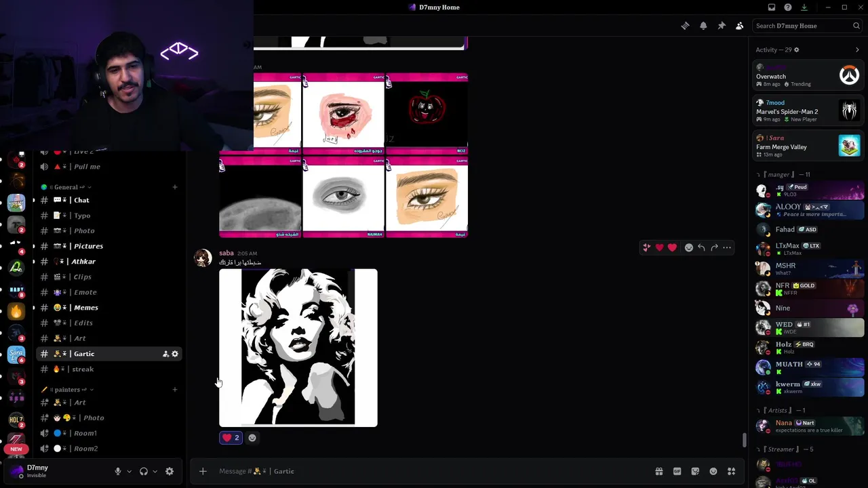Image resolution: width=868 pixels, height=488 pixels.
Task: Open notification settings bell icon
Action: 703,26
